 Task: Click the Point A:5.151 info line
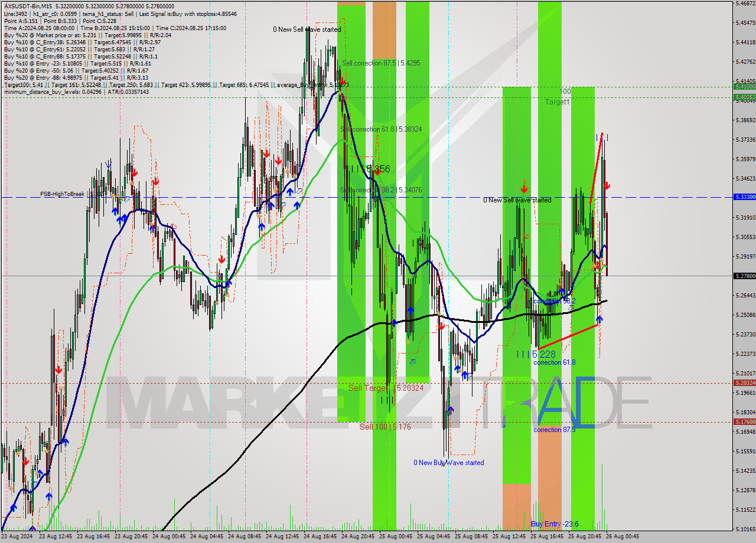(60, 21)
